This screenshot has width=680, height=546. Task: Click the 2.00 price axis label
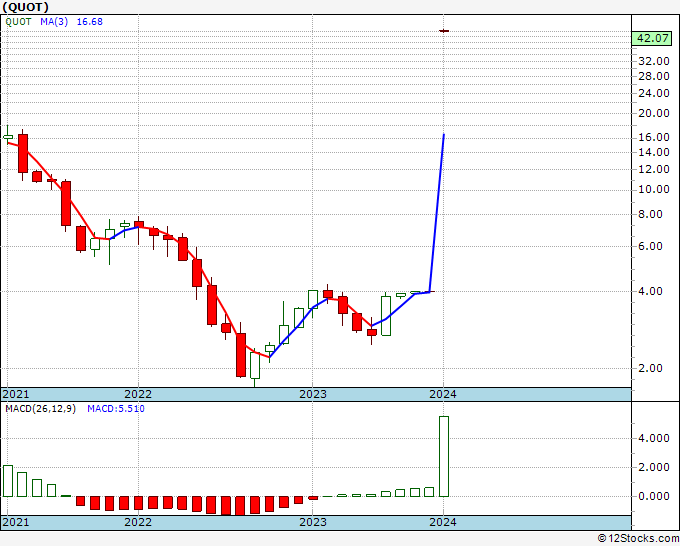tap(651, 368)
